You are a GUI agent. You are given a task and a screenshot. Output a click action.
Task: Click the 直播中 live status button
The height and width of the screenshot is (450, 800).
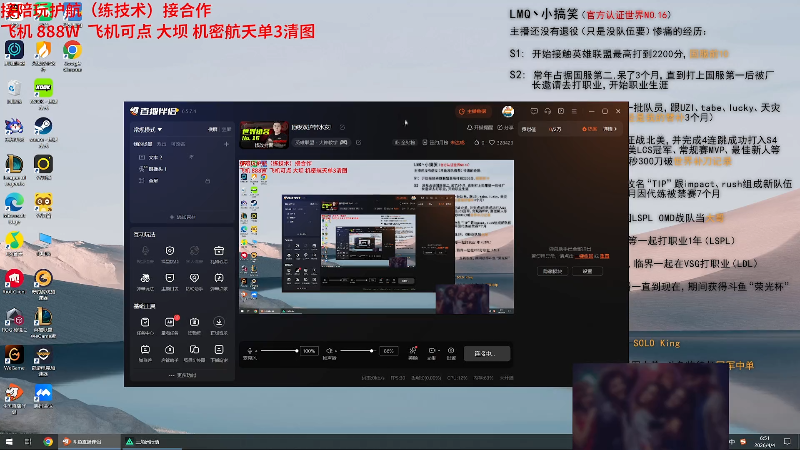pyautogui.click(x=486, y=354)
